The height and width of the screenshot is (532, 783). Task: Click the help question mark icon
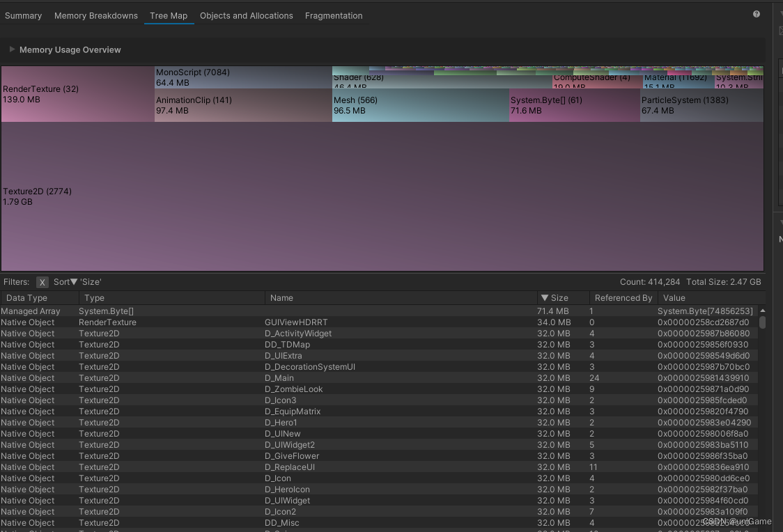pos(757,14)
